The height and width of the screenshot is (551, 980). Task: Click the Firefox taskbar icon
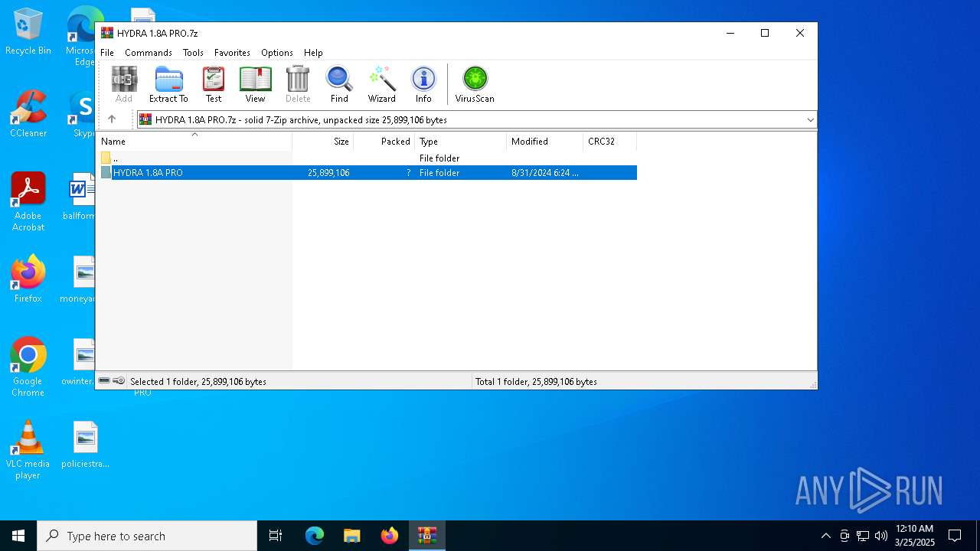pos(390,536)
